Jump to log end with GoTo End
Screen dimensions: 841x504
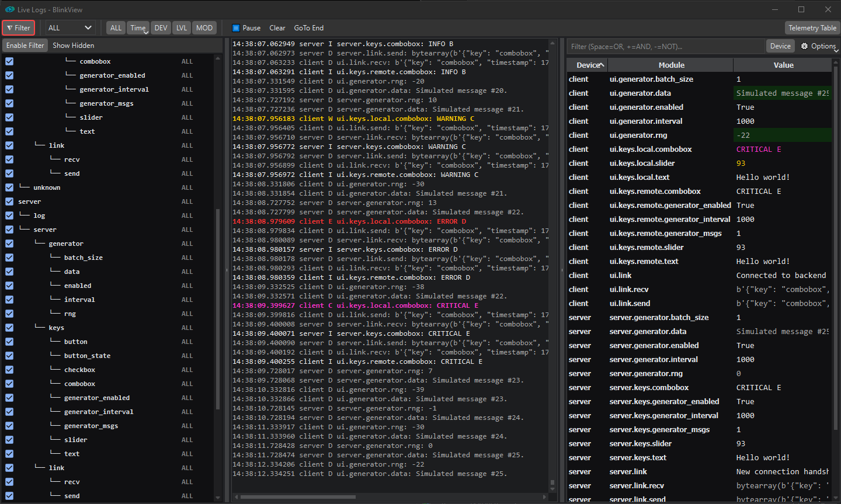point(309,27)
